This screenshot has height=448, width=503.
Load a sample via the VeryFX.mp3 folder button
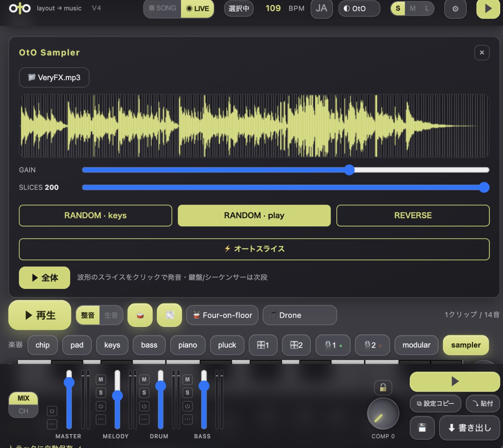point(54,77)
